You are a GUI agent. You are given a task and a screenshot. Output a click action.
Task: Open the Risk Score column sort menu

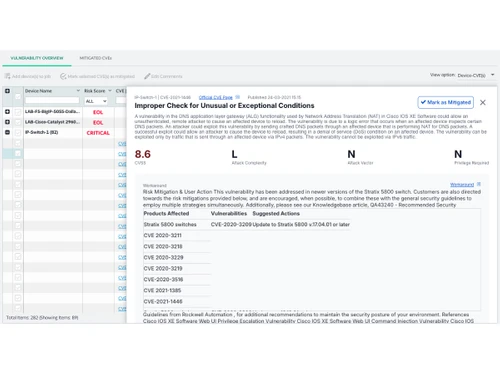point(110,91)
